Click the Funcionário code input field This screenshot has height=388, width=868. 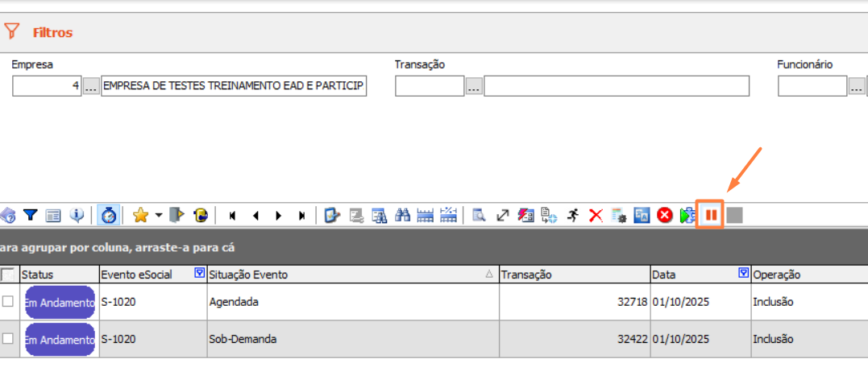[812, 86]
